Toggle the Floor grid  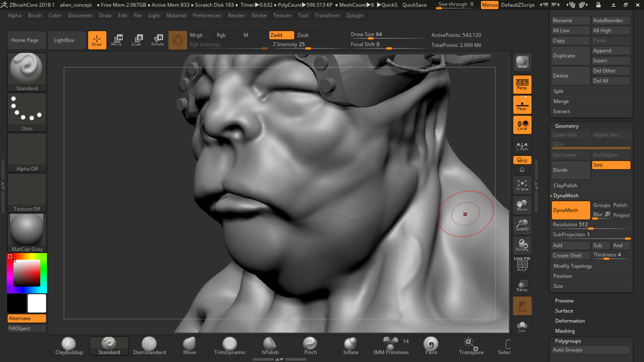(522, 105)
